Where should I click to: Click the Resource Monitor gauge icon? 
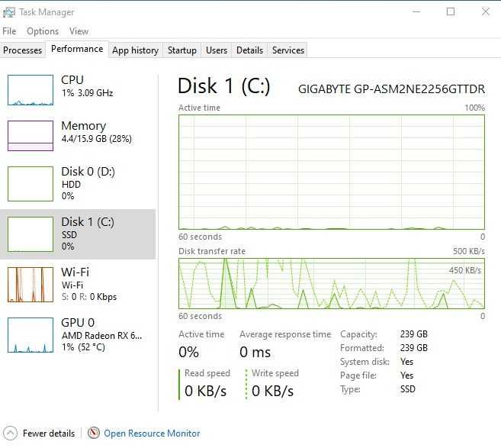tap(94, 433)
